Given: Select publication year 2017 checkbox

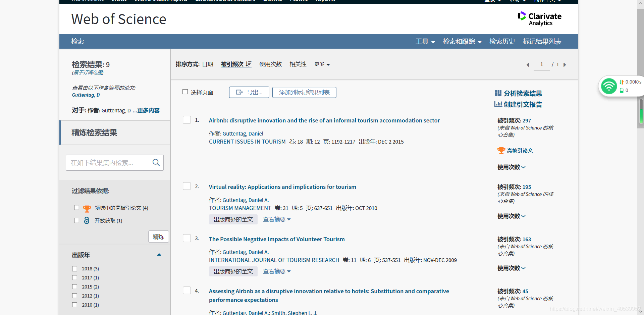Looking at the screenshot, I should (75, 278).
